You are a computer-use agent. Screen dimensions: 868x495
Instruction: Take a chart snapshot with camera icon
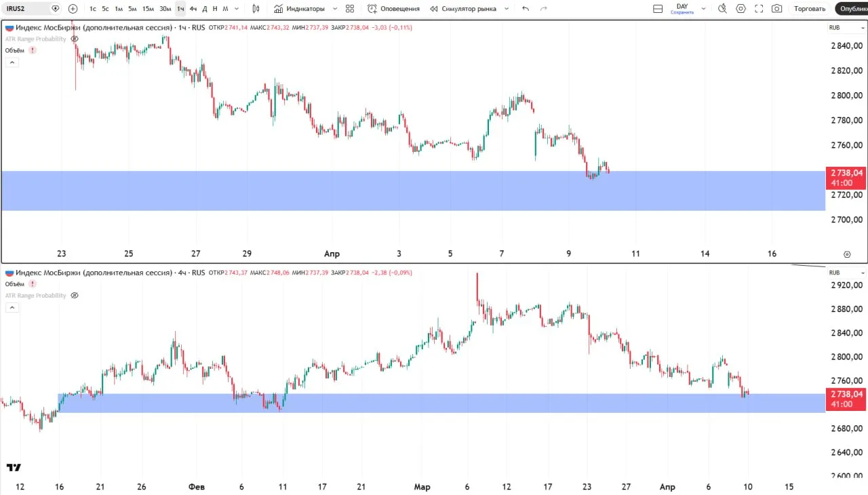(x=777, y=9)
